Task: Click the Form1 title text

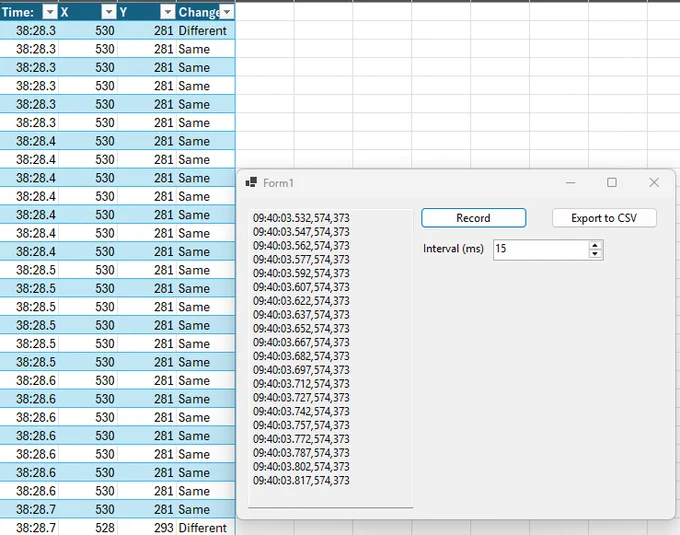Action: [278, 183]
